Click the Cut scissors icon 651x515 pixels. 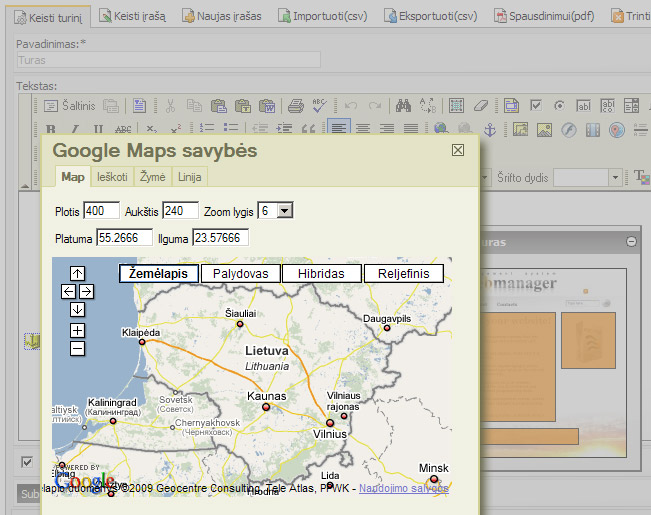[x=170, y=106]
